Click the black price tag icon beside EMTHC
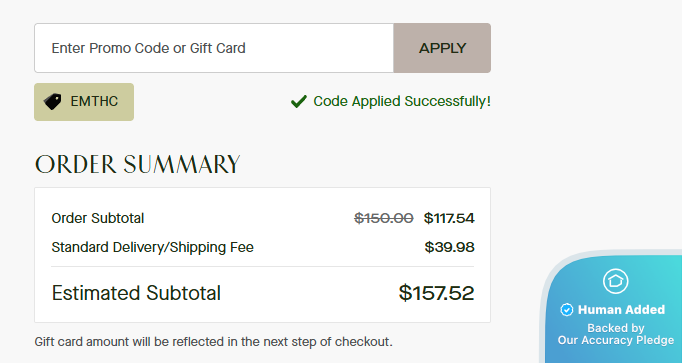682x363 pixels. coord(53,102)
